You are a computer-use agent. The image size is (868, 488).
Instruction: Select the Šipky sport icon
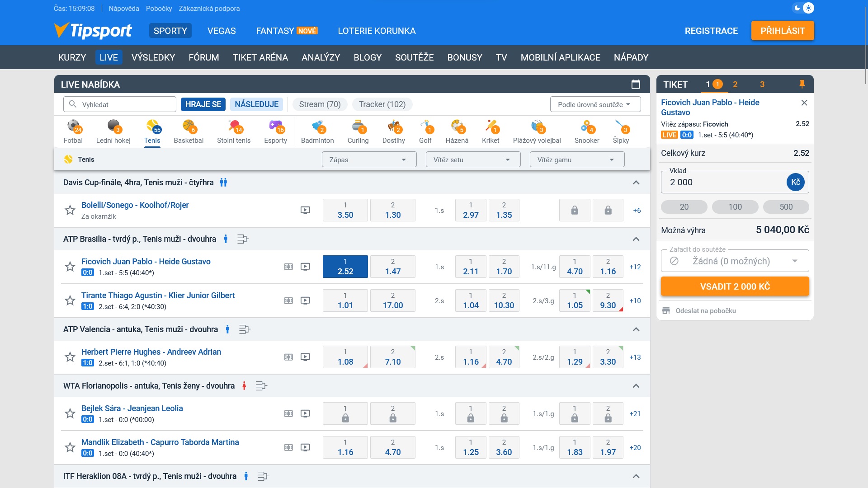(621, 131)
